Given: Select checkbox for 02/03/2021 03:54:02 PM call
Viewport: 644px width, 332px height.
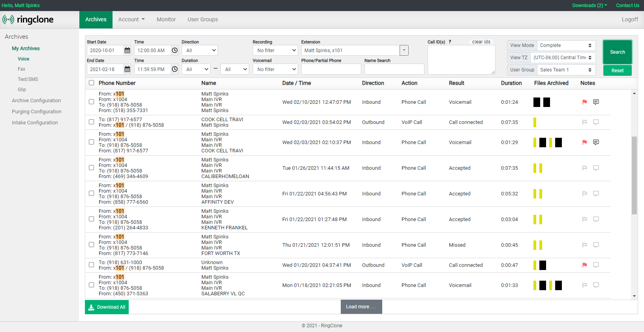Looking at the screenshot, I should point(92,122).
